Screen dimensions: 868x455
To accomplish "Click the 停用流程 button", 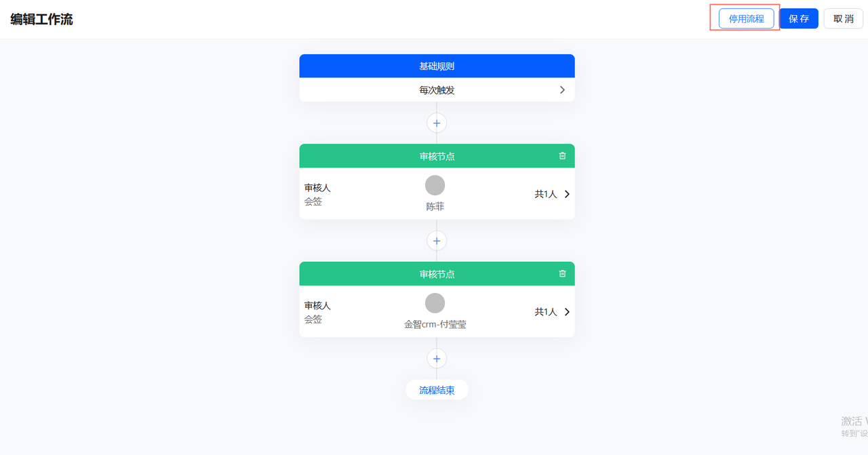I will coord(746,18).
